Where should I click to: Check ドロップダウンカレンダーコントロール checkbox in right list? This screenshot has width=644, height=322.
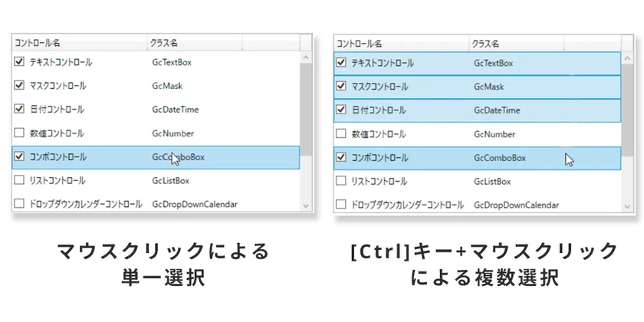pyautogui.click(x=341, y=204)
